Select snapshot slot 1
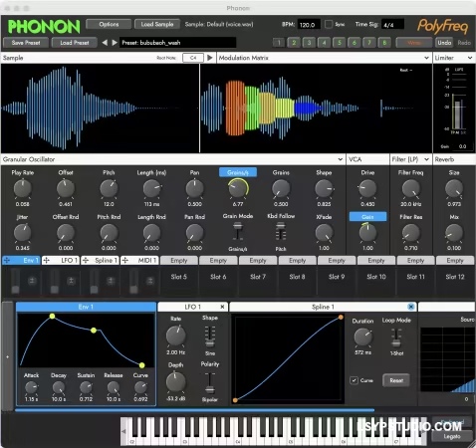 tap(279, 43)
